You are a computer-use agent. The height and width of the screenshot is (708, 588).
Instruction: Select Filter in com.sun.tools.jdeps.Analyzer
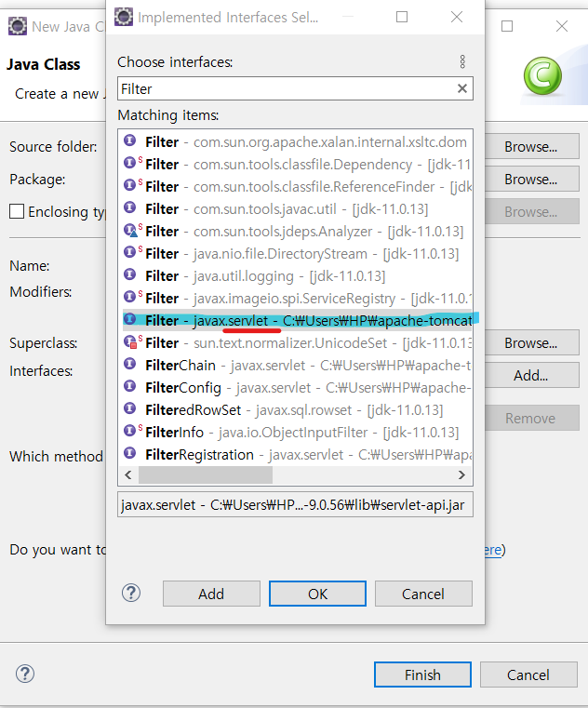point(295,231)
